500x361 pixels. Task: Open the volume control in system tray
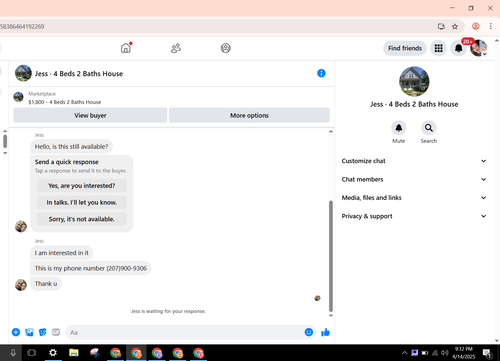[x=445, y=353]
